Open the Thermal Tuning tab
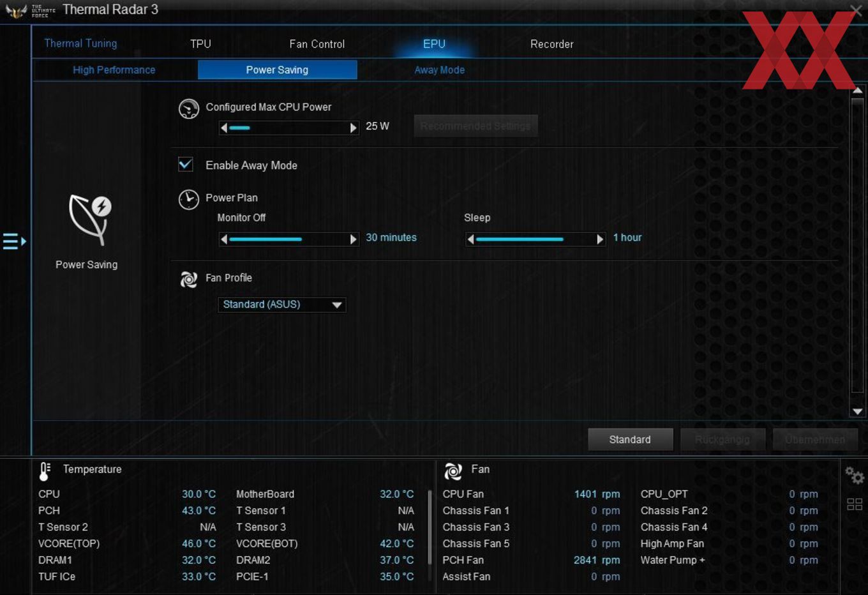The width and height of the screenshot is (868, 595). [80, 43]
